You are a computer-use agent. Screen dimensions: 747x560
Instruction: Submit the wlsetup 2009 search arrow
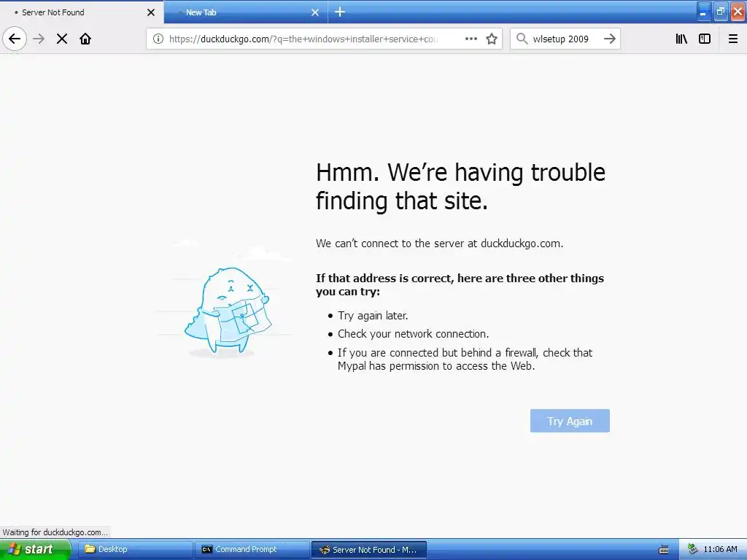[610, 39]
